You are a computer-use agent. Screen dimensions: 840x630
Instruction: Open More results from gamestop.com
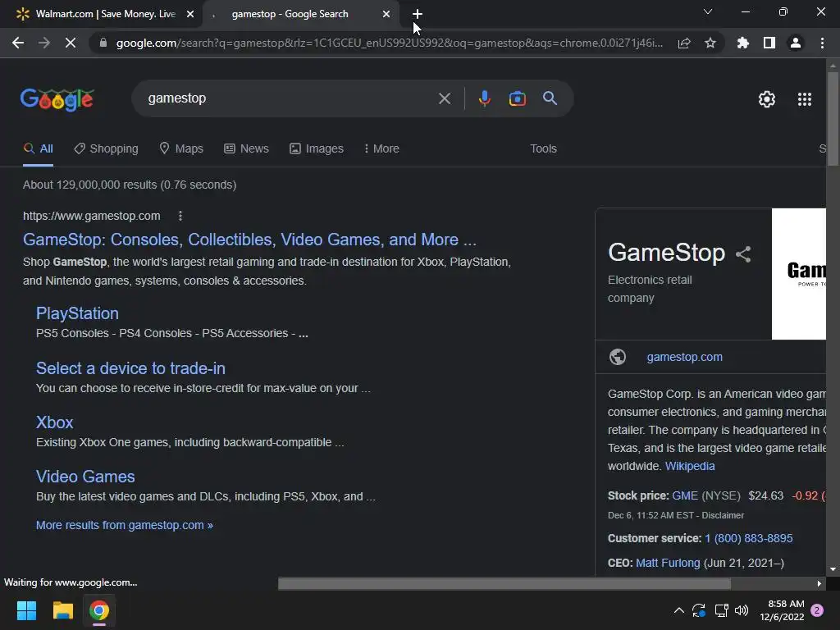(x=125, y=526)
